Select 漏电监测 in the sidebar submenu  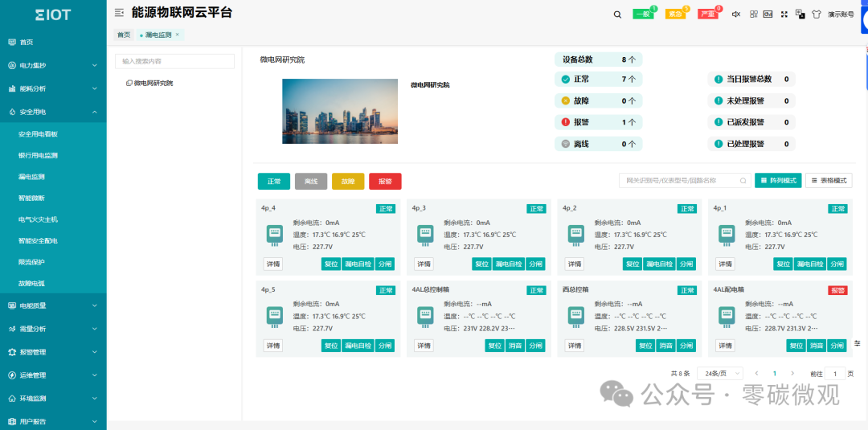click(53, 177)
